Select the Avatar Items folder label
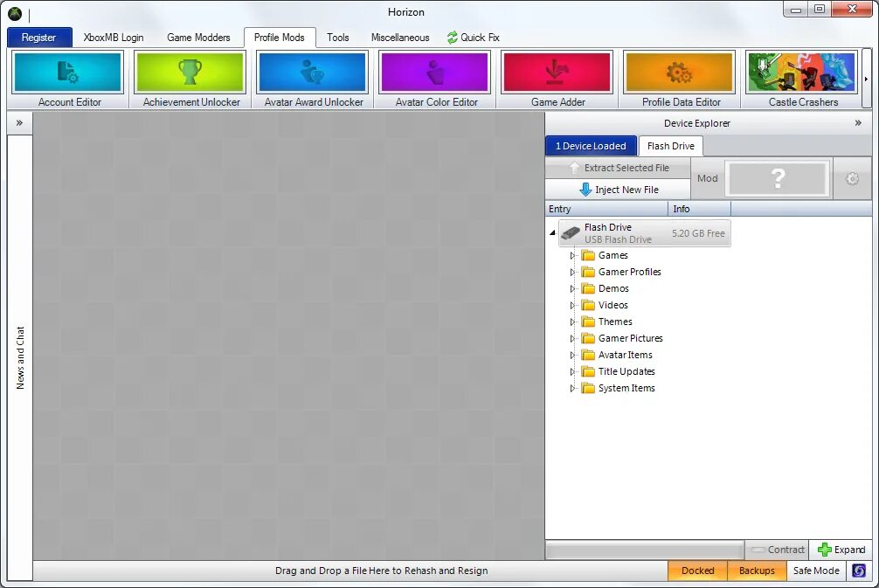Image resolution: width=879 pixels, height=588 pixels. pyautogui.click(x=625, y=356)
